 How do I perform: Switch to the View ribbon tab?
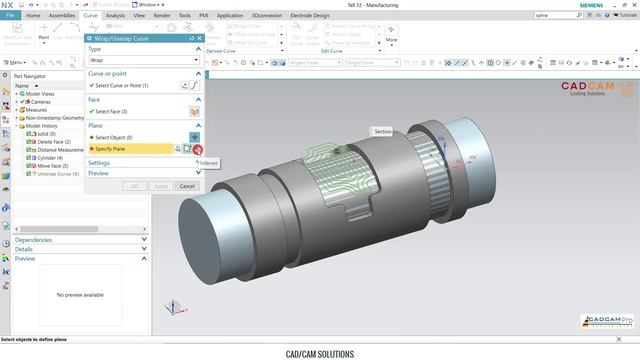[x=139, y=15]
